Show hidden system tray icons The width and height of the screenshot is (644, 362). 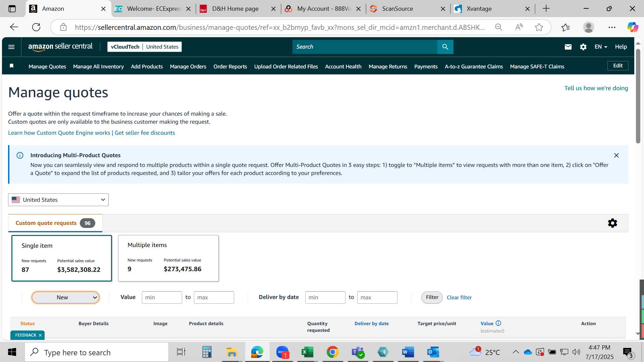click(516, 352)
